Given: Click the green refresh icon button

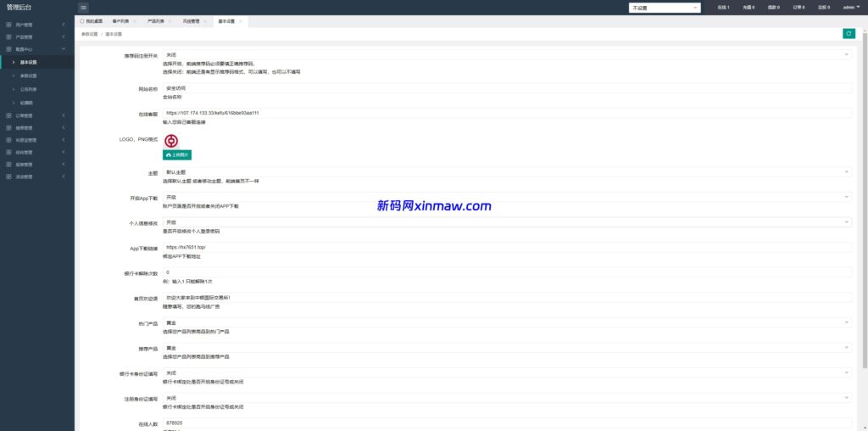Looking at the screenshot, I should [x=849, y=34].
